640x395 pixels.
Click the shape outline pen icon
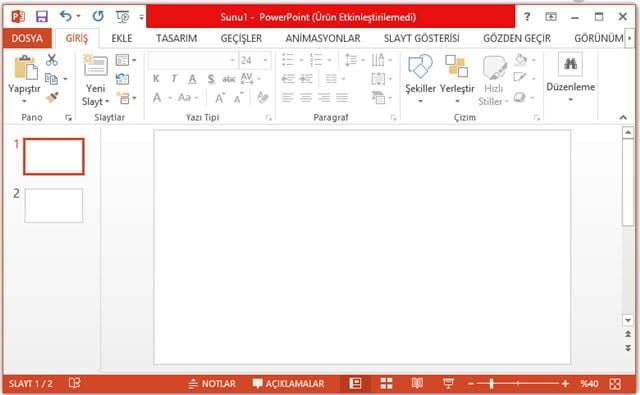520,78
